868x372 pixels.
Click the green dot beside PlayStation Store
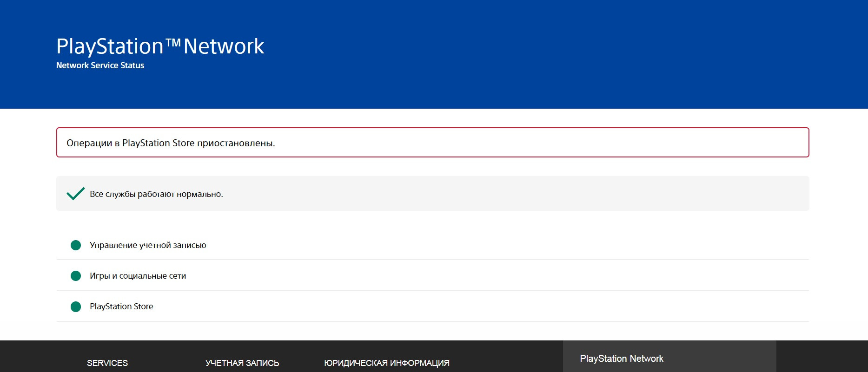pyautogui.click(x=76, y=307)
